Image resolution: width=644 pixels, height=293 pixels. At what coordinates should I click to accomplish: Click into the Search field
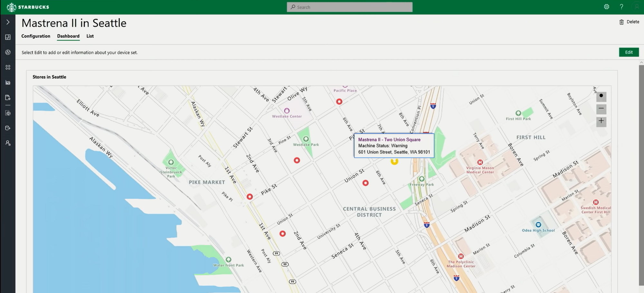click(x=349, y=7)
